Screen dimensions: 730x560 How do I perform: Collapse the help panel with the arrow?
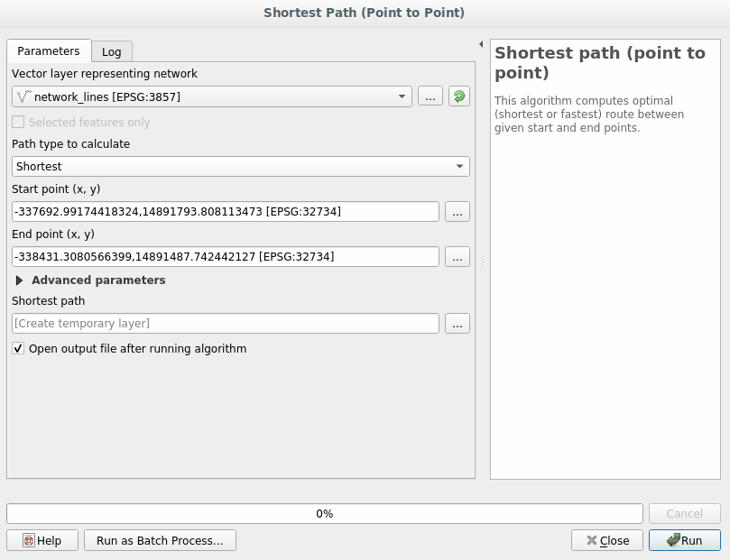481,44
